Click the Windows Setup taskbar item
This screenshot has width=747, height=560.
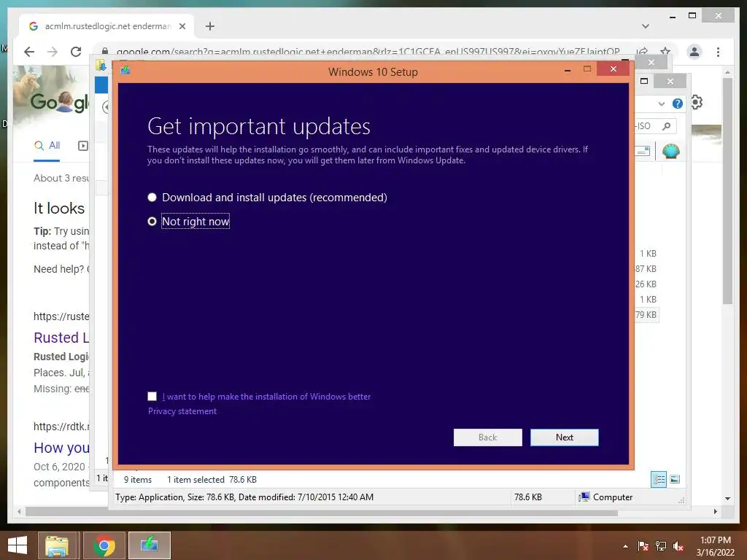tap(149, 545)
